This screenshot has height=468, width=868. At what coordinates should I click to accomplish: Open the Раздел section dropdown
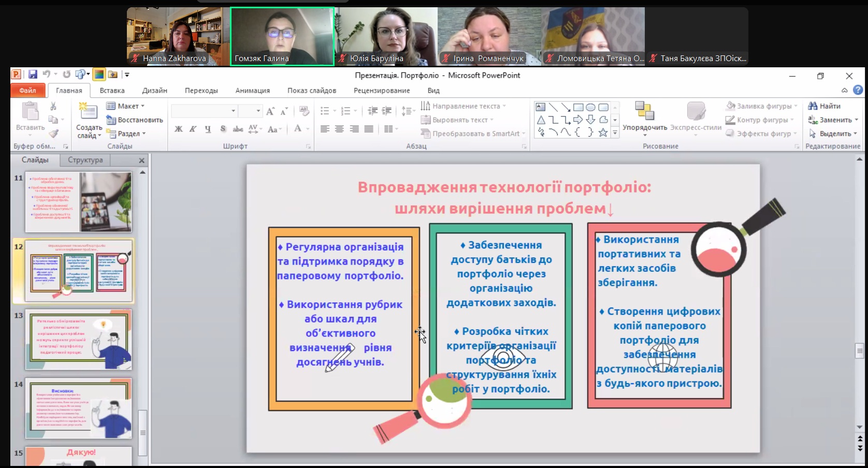(x=126, y=134)
